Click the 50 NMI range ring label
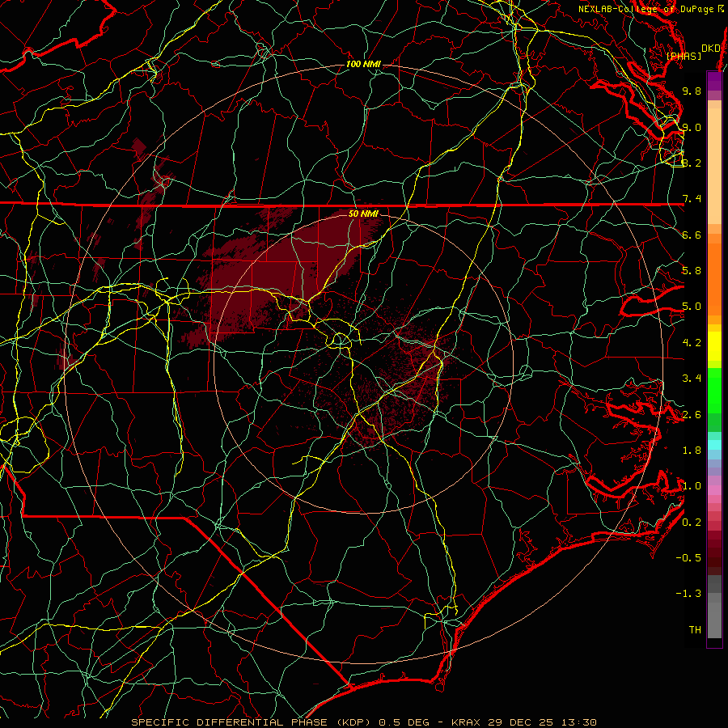Image resolution: width=728 pixels, height=728 pixels. coord(363,214)
